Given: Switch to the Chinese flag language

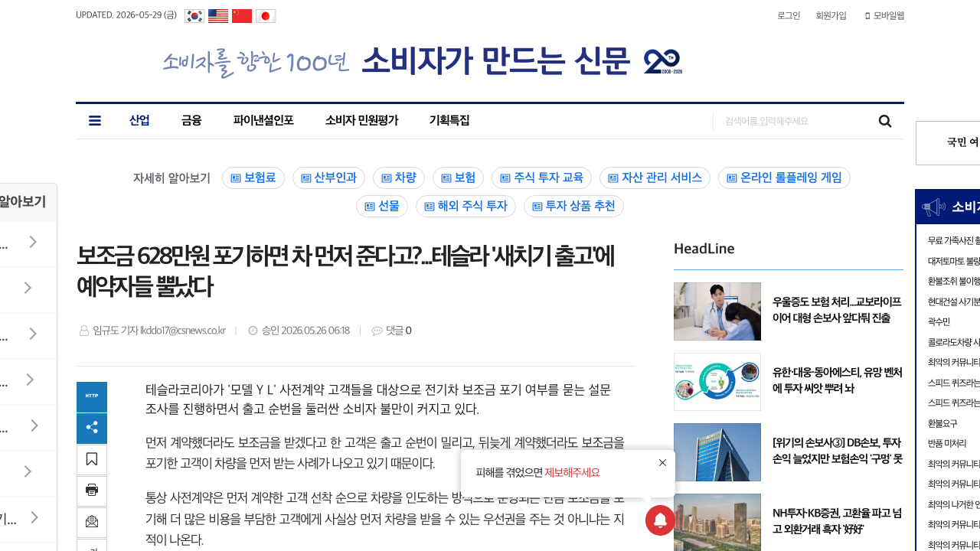Looking at the screenshot, I should pyautogui.click(x=242, y=16).
